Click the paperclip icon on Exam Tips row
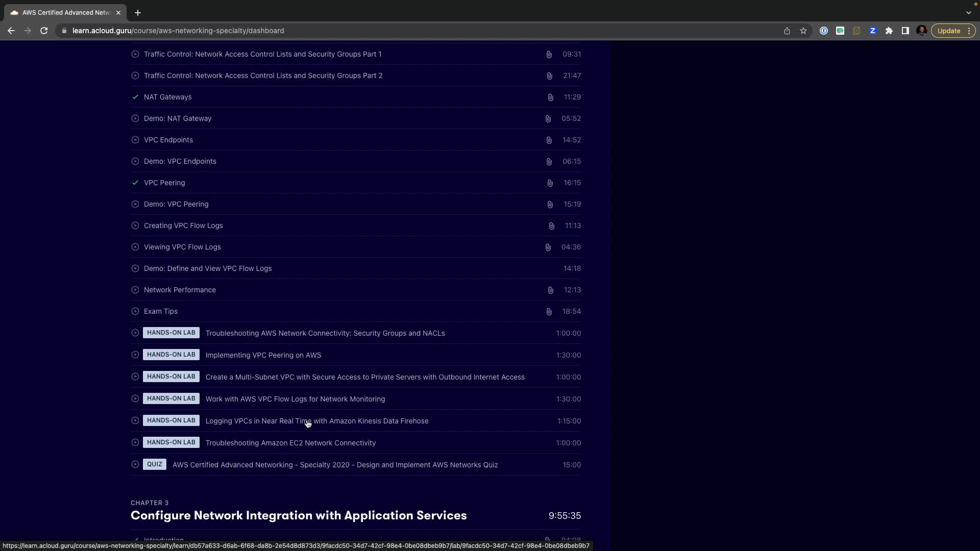Screen dimensions: 980x551 click(549, 311)
